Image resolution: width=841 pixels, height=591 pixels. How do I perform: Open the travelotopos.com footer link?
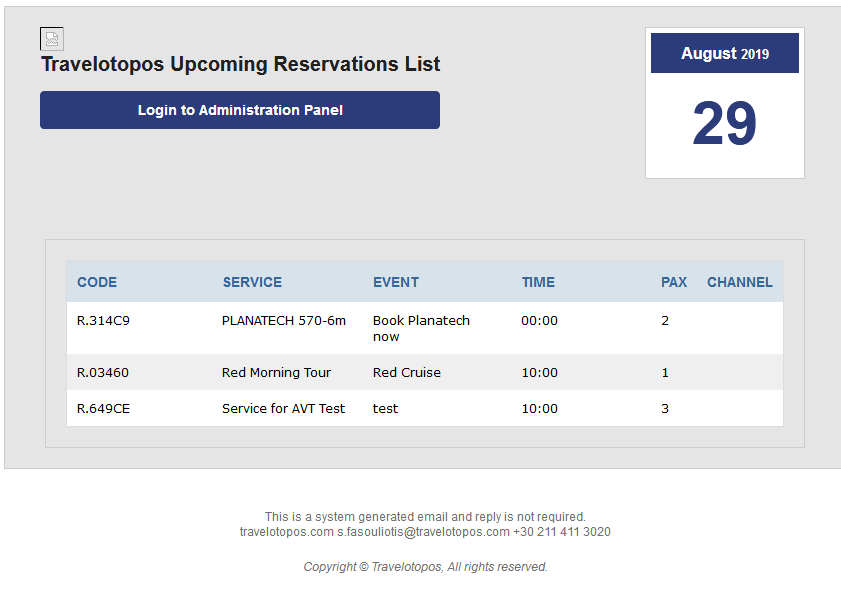pyautogui.click(x=286, y=532)
